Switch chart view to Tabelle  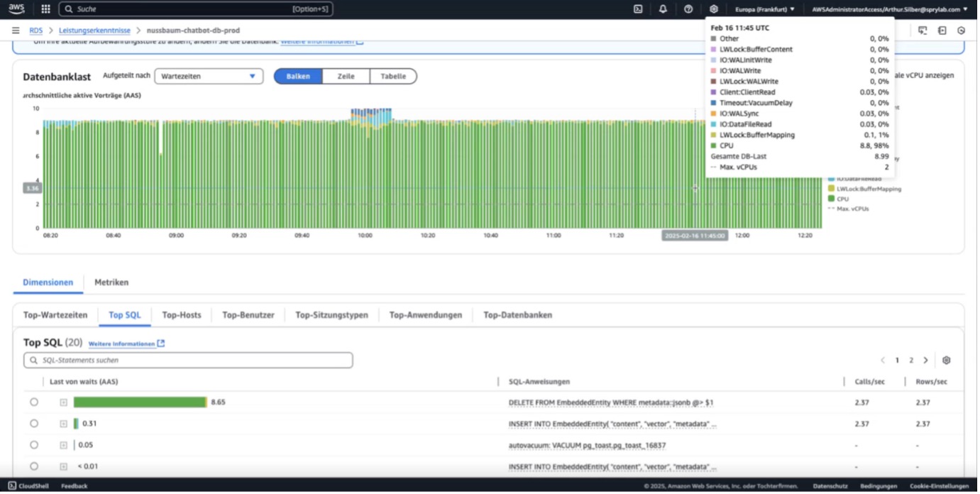[x=395, y=77]
